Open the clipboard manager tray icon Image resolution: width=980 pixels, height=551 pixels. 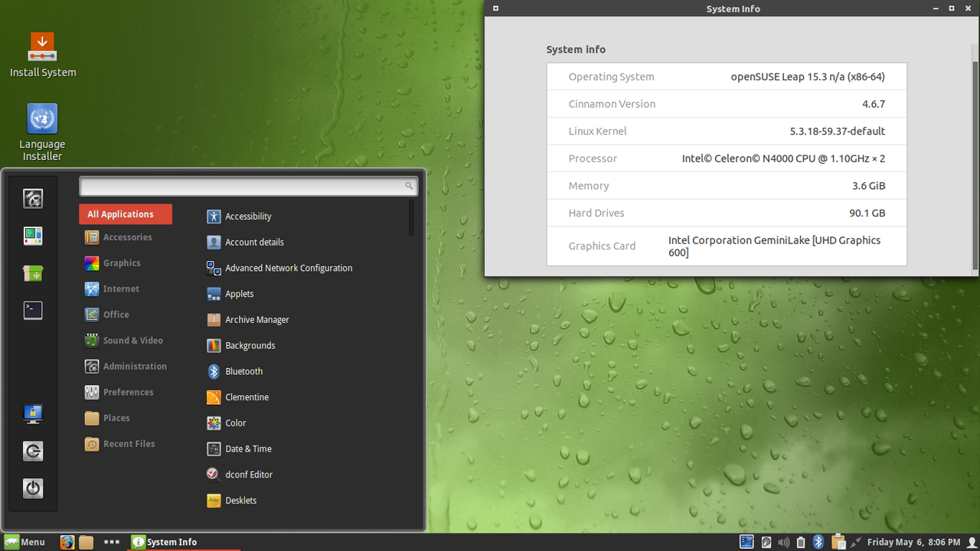838,542
